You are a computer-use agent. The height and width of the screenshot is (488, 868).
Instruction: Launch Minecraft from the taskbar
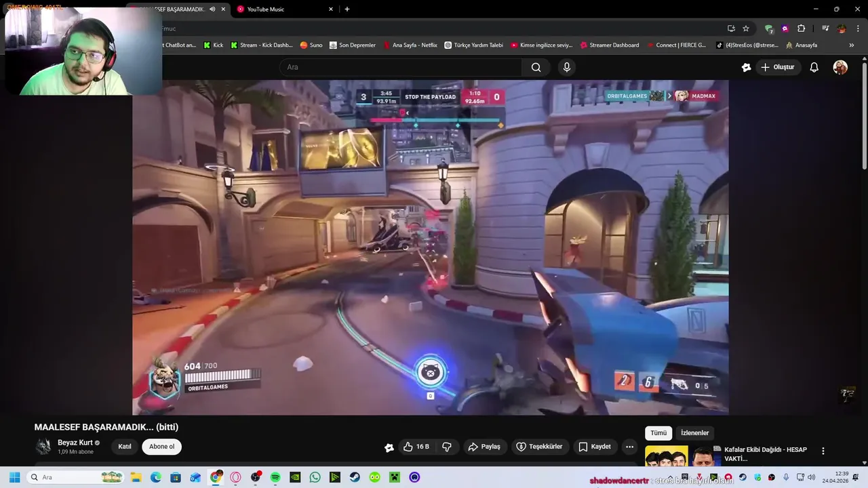click(x=395, y=477)
